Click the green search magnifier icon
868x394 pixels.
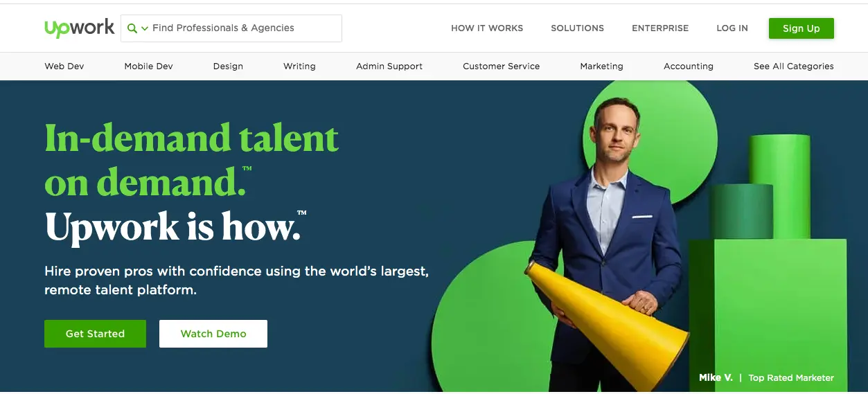[x=132, y=28]
